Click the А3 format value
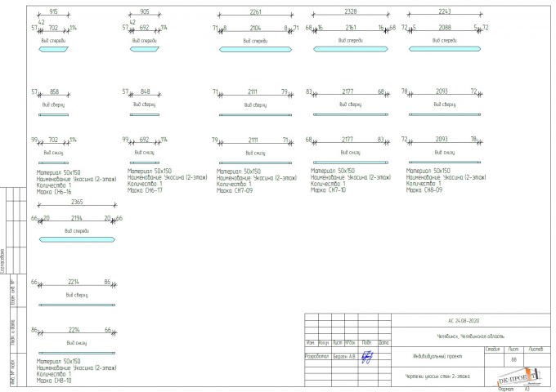This screenshot has width=556, height=392. pos(527,389)
